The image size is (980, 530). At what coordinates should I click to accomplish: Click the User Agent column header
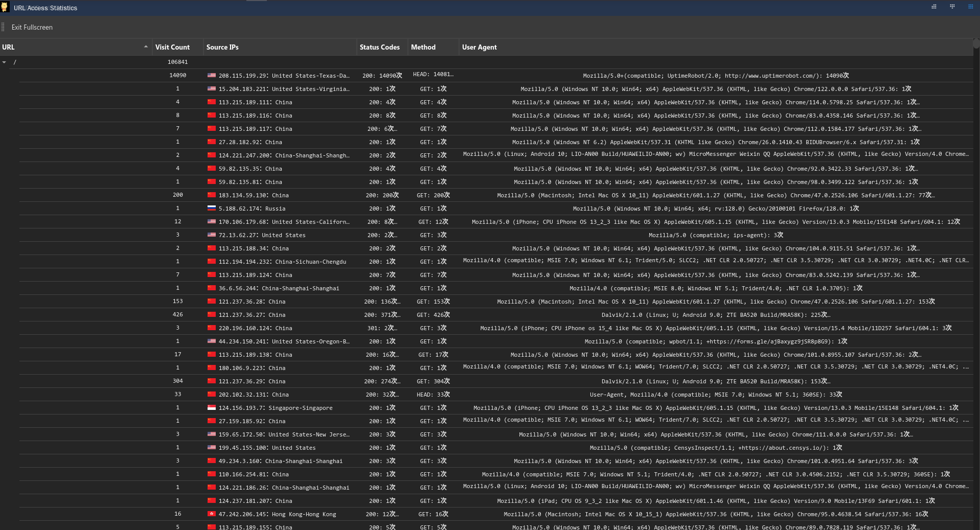click(x=479, y=47)
